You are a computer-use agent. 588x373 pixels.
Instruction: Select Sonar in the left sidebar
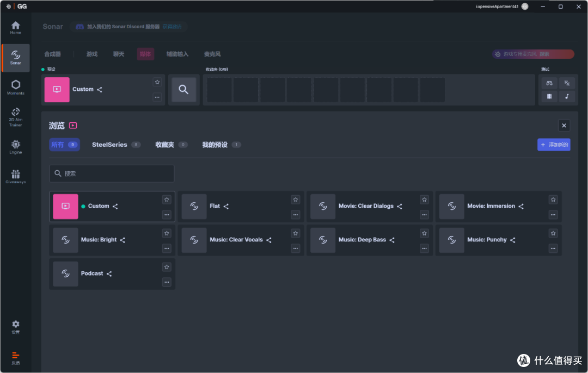[15, 58]
